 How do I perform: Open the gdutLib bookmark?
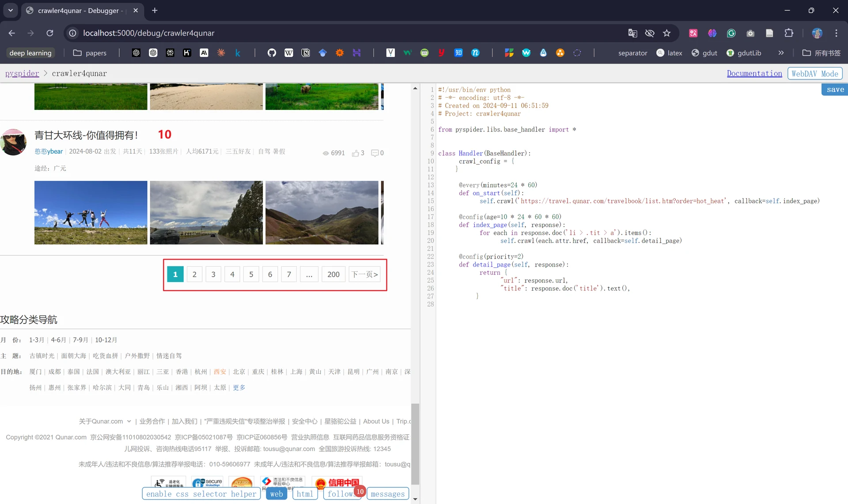744,53
